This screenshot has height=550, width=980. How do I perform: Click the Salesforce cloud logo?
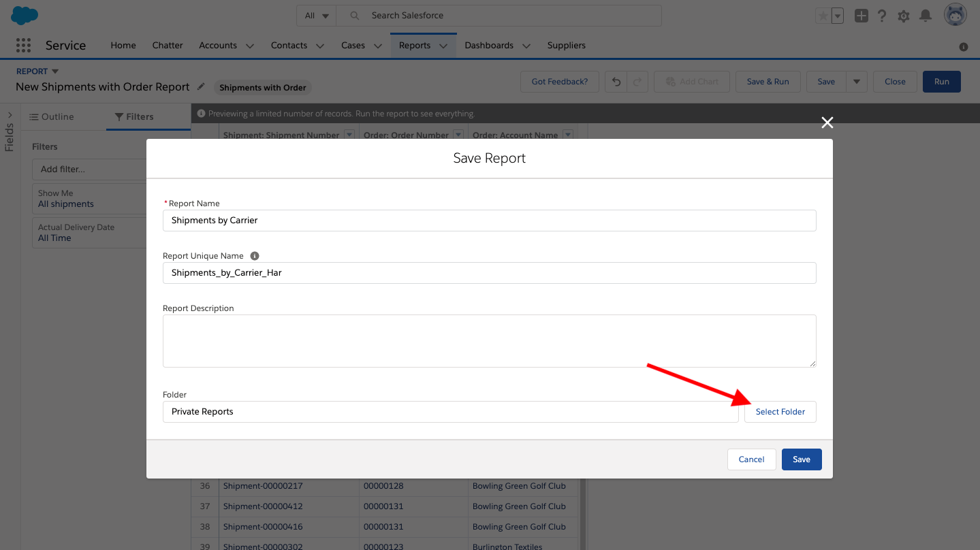click(25, 15)
